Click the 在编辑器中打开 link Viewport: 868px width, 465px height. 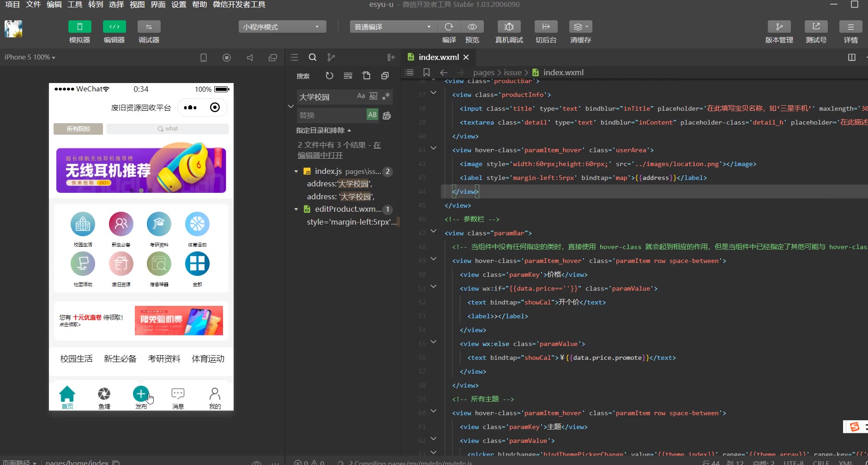[320, 155]
